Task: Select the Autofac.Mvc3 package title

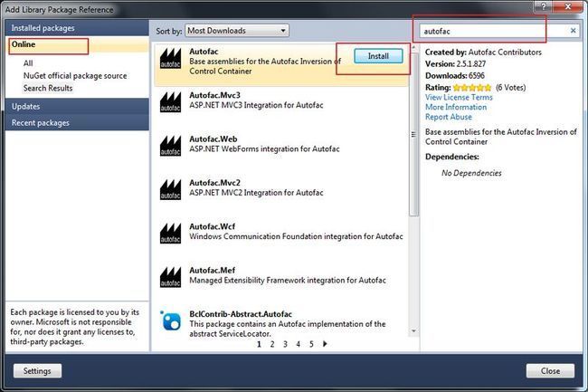Action: tap(214, 95)
